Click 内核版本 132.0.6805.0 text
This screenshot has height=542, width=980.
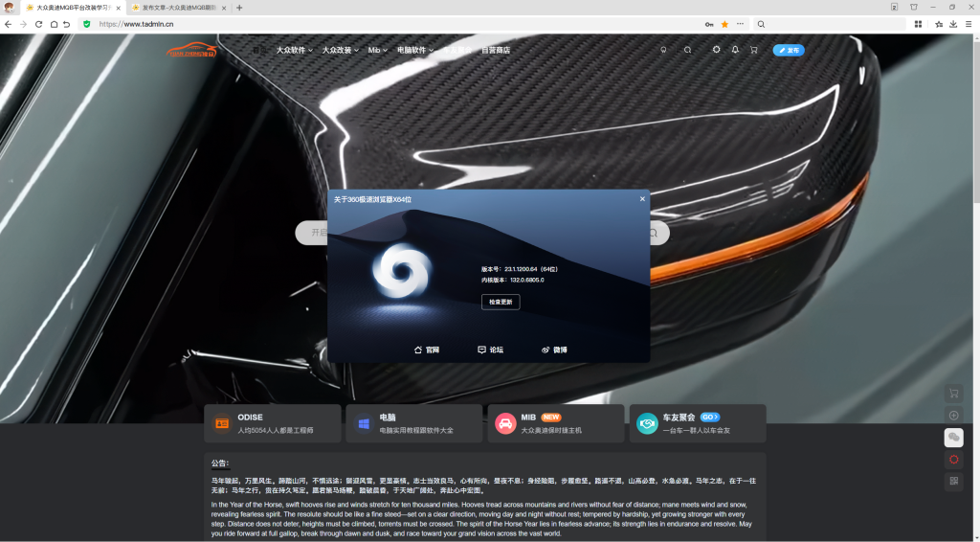click(513, 280)
